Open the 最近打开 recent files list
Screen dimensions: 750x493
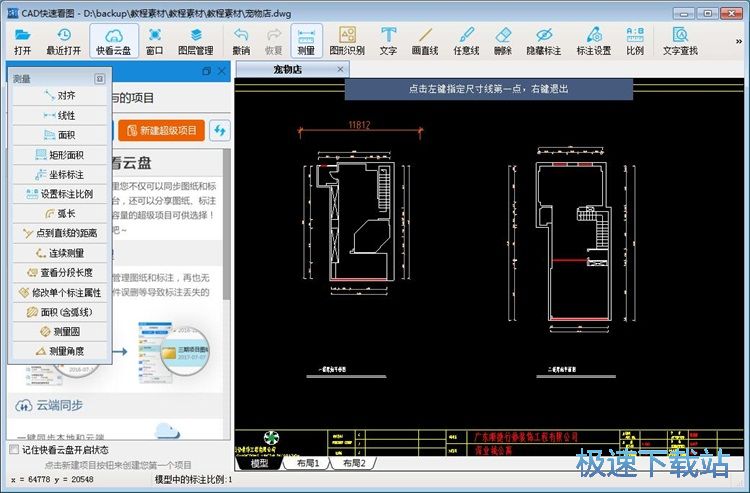click(65, 40)
